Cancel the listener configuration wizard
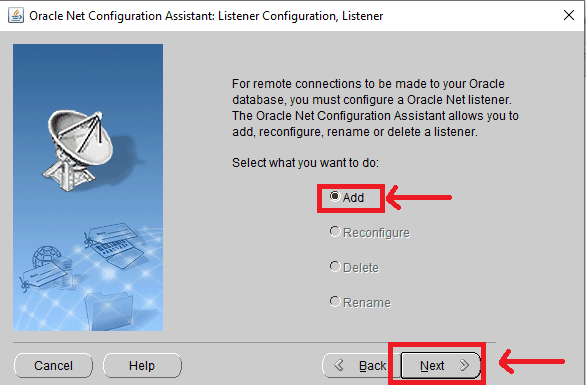The image size is (586, 385). pos(53,365)
